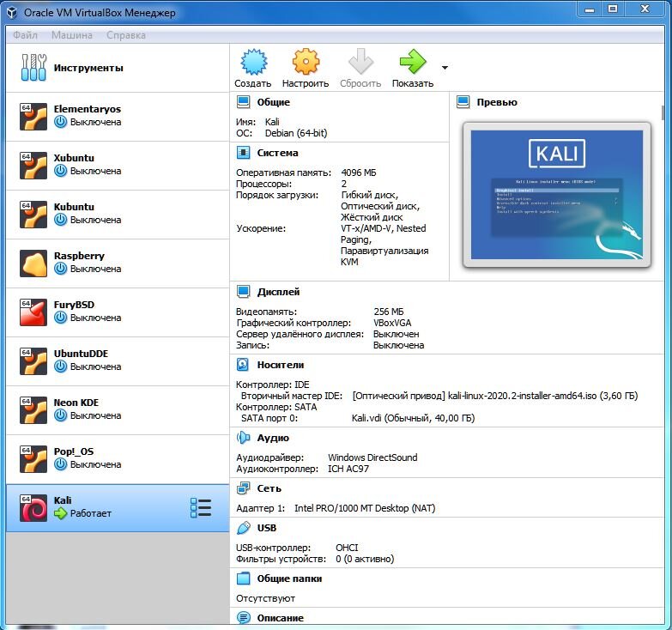Viewport: 672px width, 630px height.
Task: Select the Elementaryos VM icon
Action: coord(33,116)
